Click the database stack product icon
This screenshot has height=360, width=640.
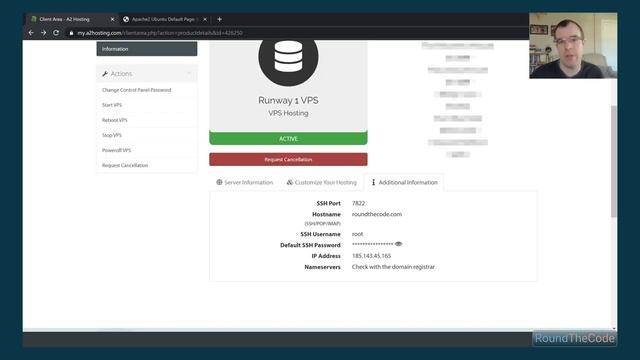[x=288, y=57]
